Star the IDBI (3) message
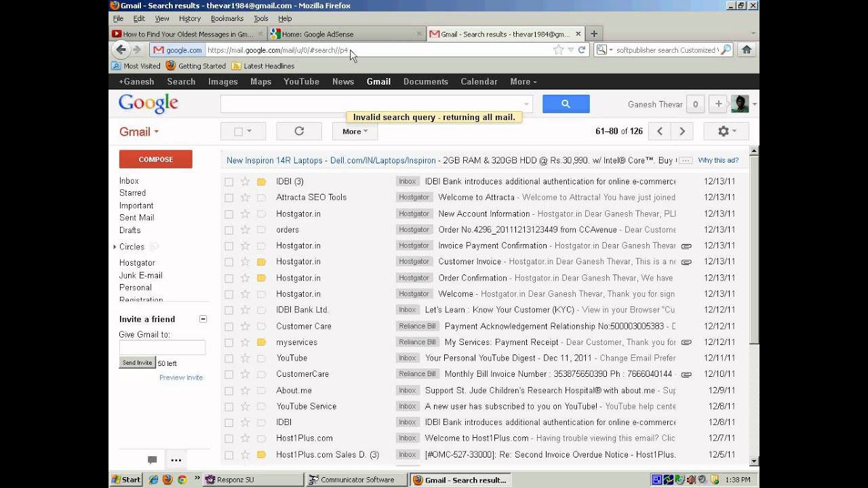The image size is (868, 488). [x=245, y=182]
